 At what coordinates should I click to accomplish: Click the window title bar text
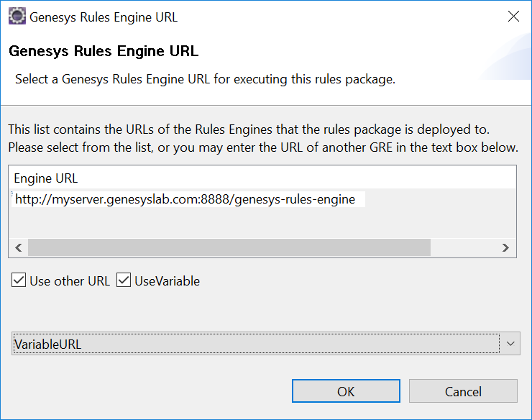coord(104,17)
